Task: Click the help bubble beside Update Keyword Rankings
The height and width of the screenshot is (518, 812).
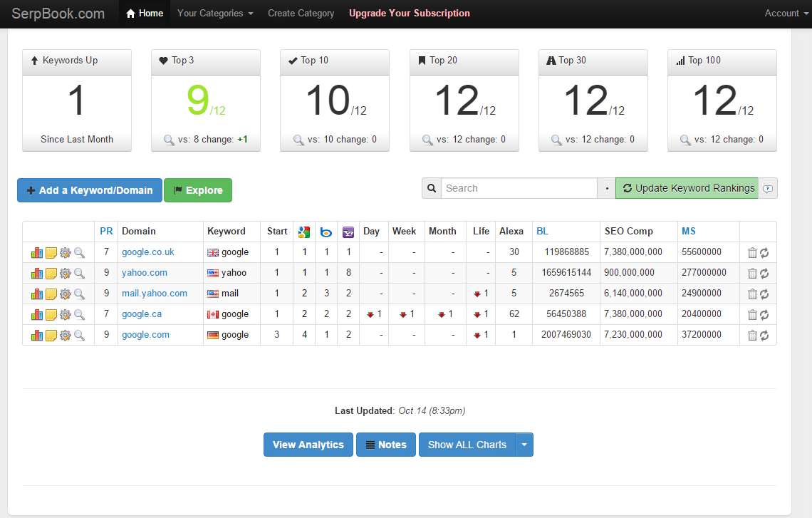Action: click(767, 189)
